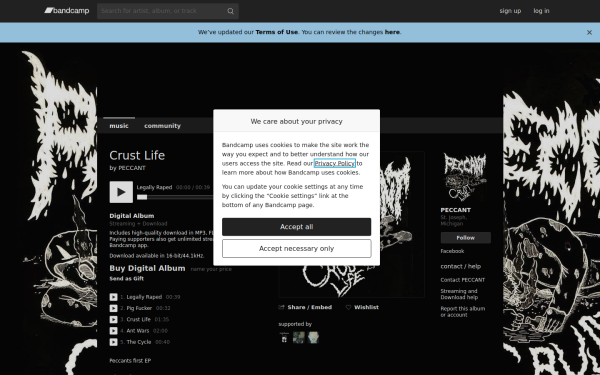Switch to the music tab
The width and height of the screenshot is (600, 375).
click(119, 126)
